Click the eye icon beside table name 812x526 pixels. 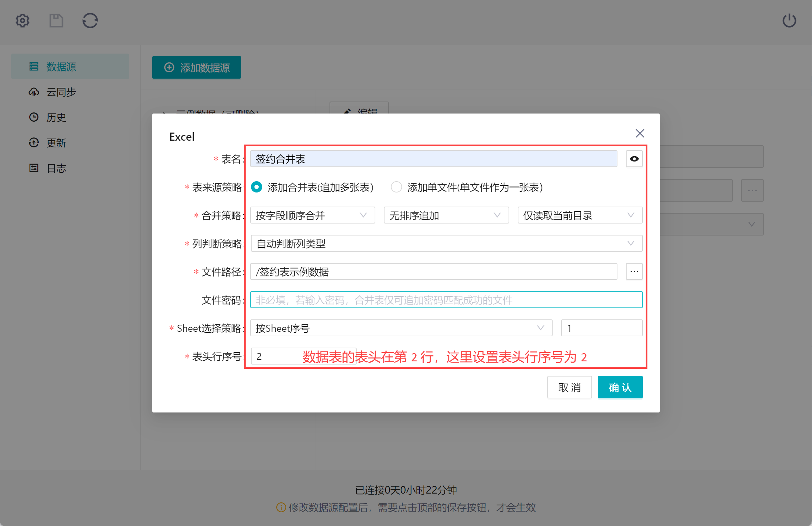[634, 159]
